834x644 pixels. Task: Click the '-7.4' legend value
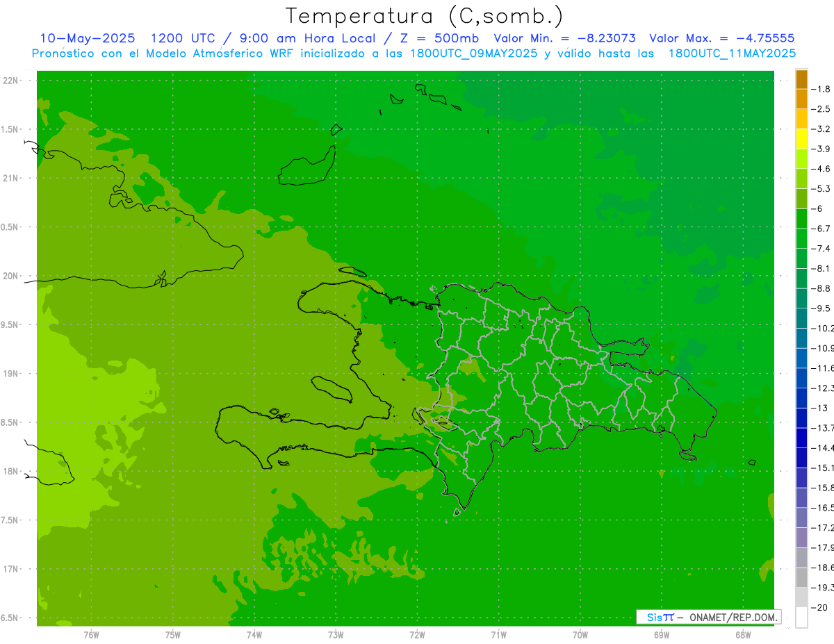point(821,249)
